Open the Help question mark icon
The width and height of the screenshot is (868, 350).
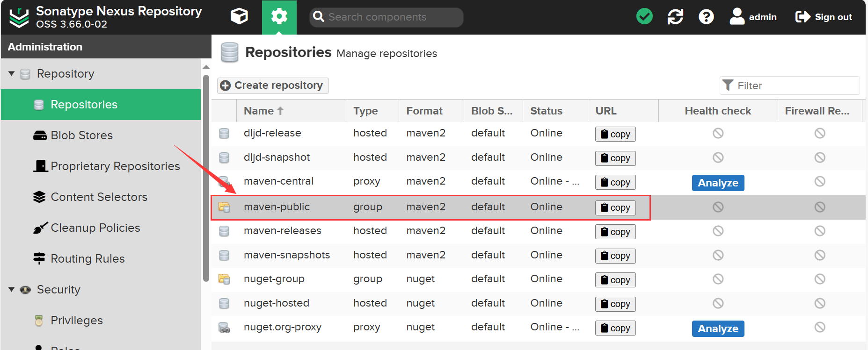[706, 17]
